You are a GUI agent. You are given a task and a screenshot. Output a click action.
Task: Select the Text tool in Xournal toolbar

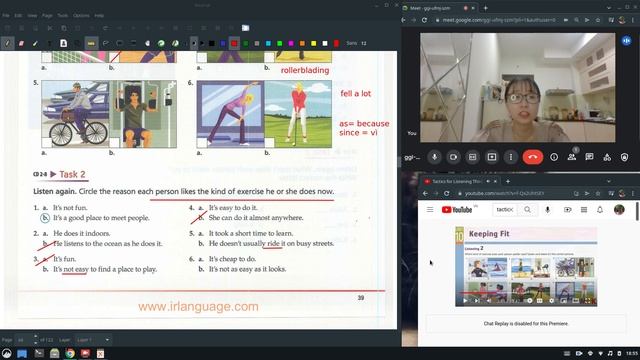pyautogui.click(x=49, y=43)
